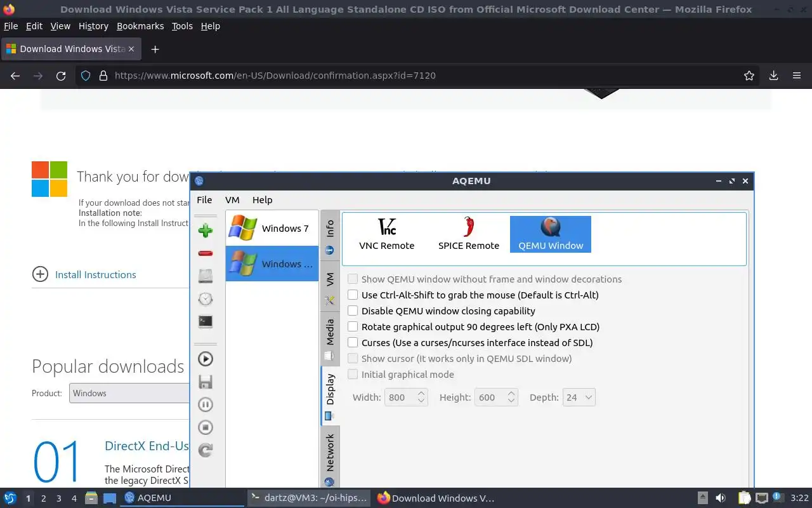Bookmark this page with the star icon

click(x=749, y=76)
